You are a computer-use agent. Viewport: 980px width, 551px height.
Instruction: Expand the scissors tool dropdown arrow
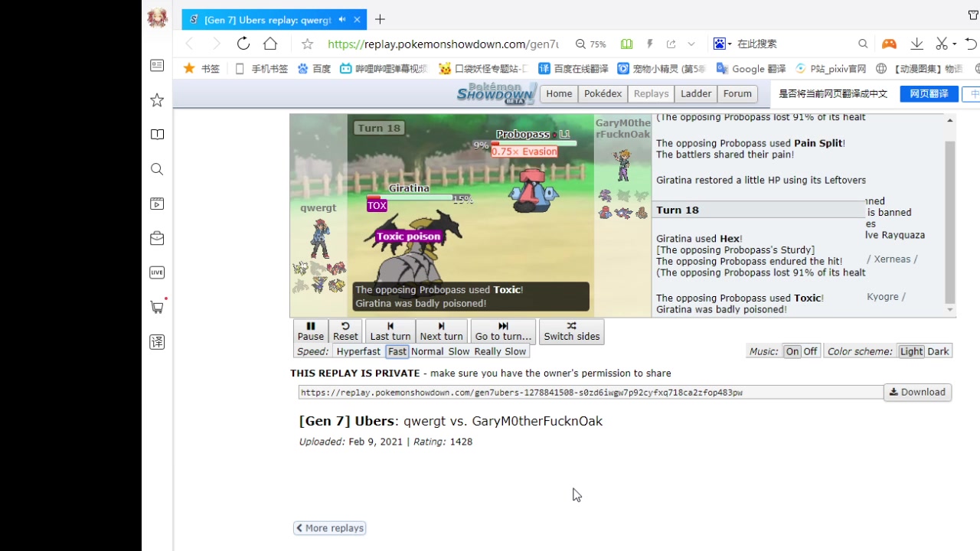[954, 44]
